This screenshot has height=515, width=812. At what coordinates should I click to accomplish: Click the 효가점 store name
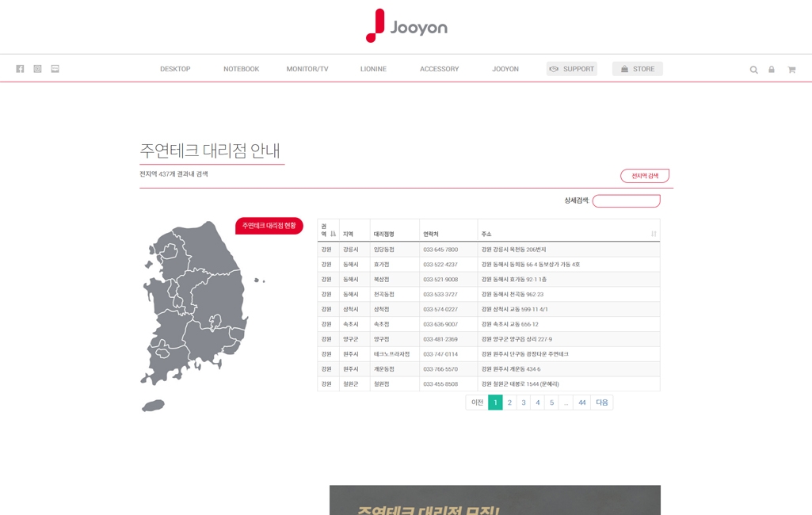[x=381, y=265]
